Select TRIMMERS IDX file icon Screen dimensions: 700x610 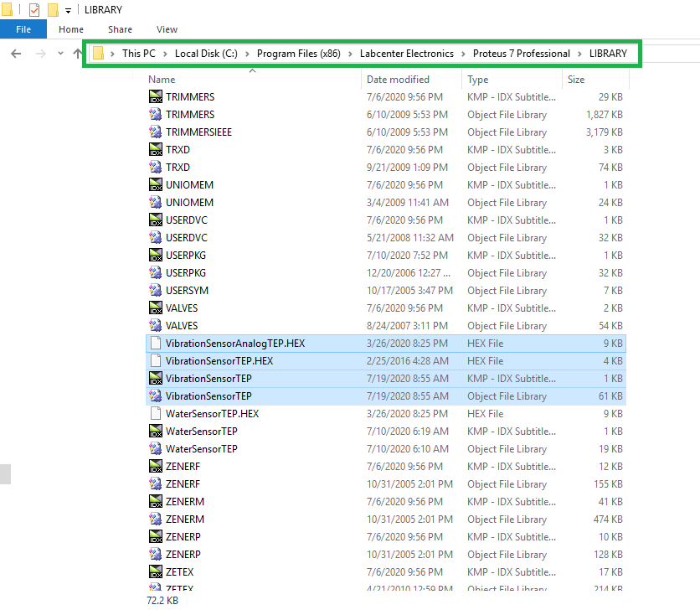[x=156, y=97]
